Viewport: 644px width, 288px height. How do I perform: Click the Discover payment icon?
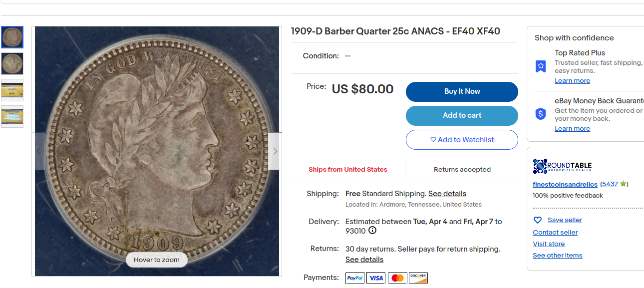click(418, 278)
